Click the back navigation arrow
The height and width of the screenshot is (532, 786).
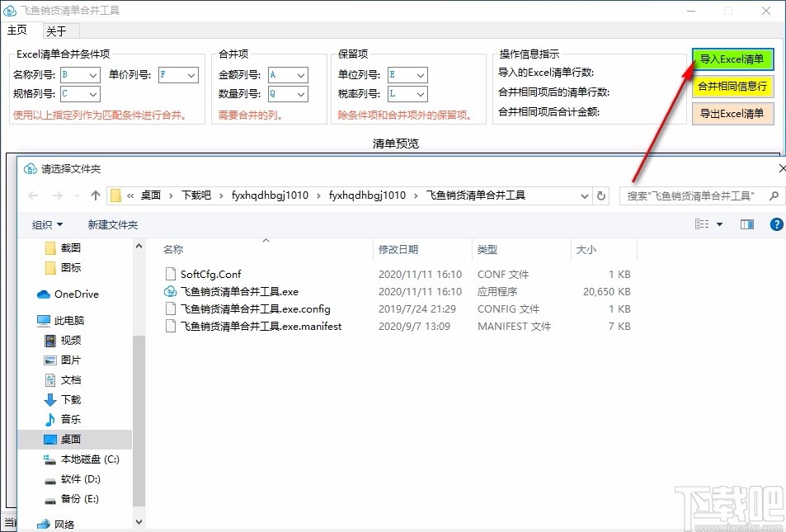pyautogui.click(x=33, y=195)
